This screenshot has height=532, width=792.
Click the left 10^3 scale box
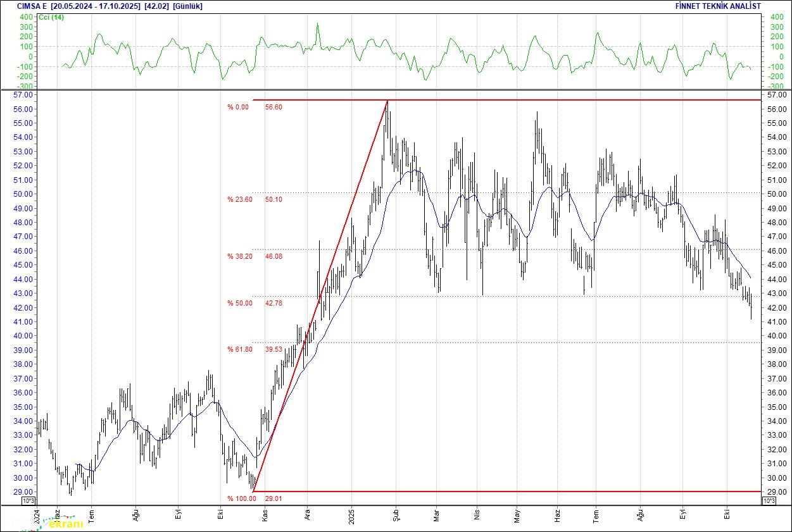[x=28, y=501]
